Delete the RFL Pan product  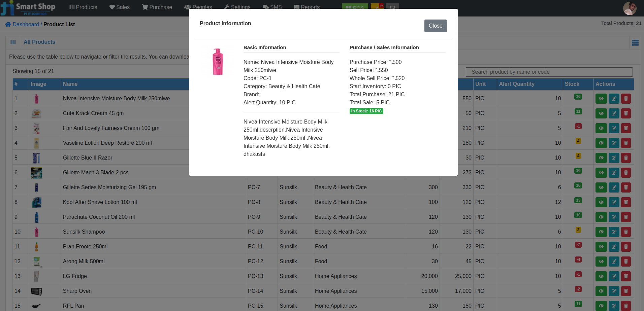click(626, 306)
